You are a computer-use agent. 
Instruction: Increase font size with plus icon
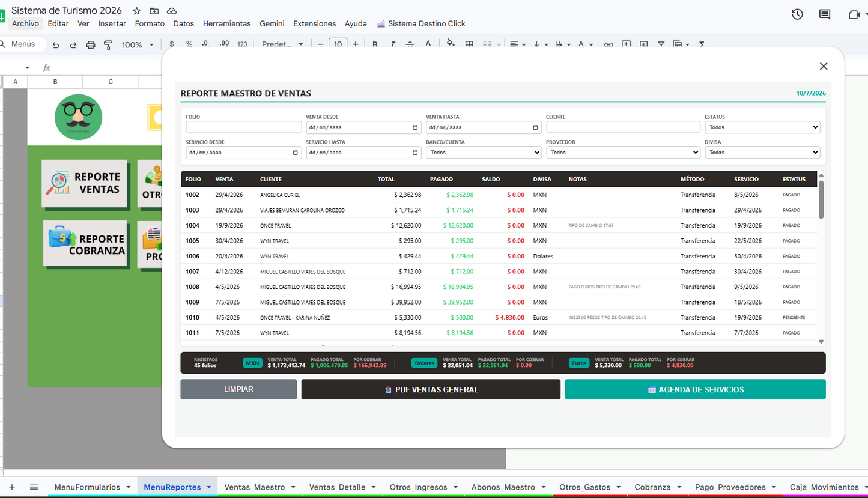tap(356, 44)
